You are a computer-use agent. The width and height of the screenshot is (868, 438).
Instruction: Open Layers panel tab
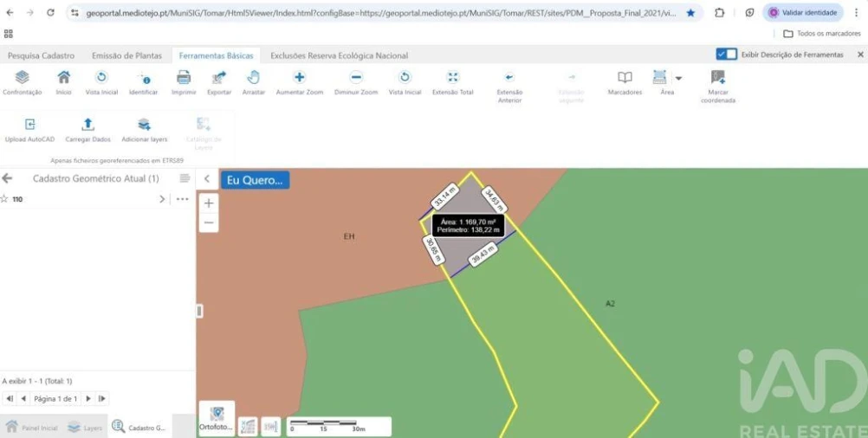85,427
